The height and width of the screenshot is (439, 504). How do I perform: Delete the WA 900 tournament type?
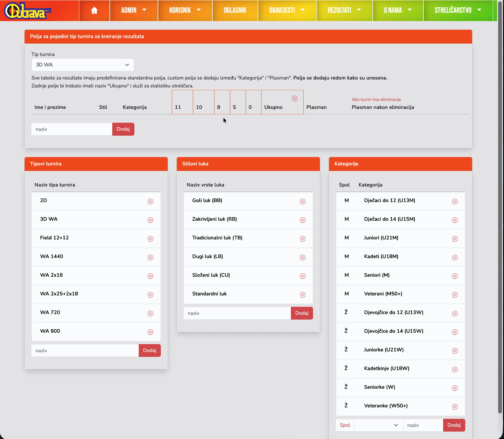pyautogui.click(x=150, y=332)
